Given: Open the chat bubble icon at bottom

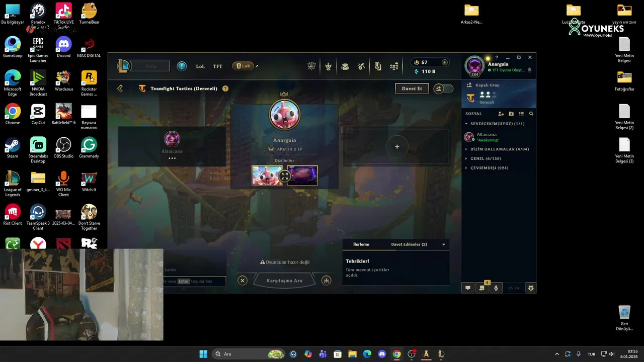Looking at the screenshot, I should coord(468,288).
